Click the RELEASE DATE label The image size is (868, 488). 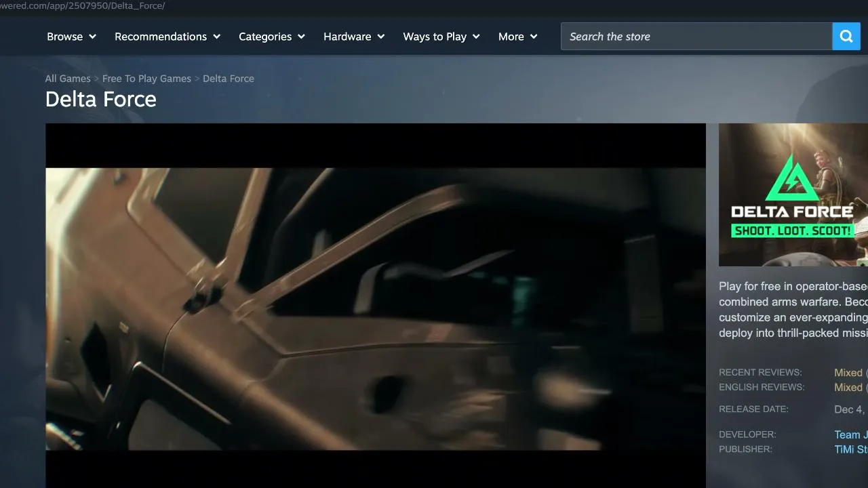pos(753,409)
